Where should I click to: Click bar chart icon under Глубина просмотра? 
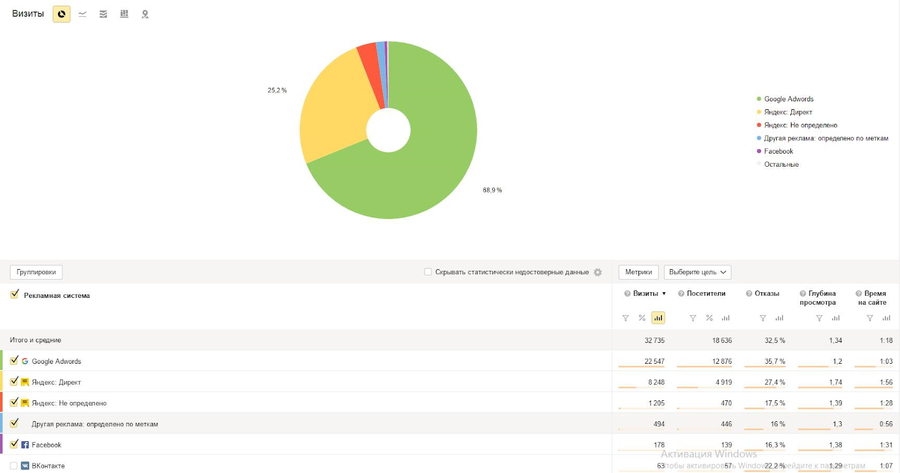(x=835, y=318)
